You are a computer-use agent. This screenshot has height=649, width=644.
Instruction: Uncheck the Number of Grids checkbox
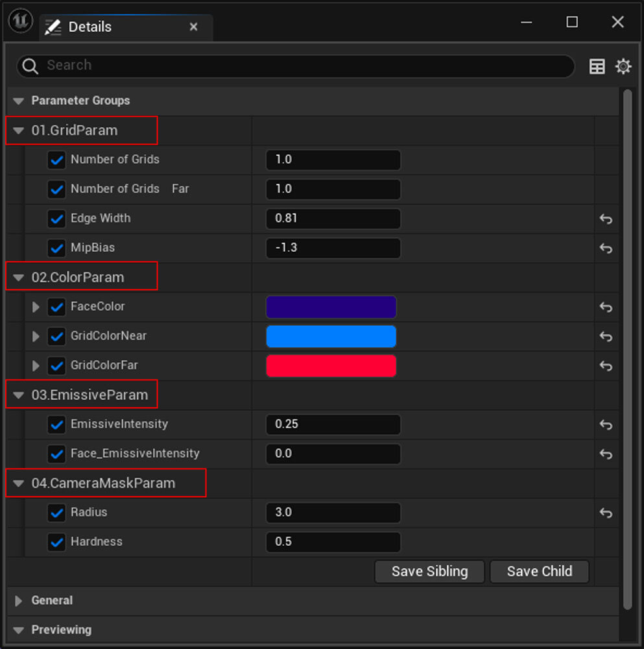(x=57, y=160)
